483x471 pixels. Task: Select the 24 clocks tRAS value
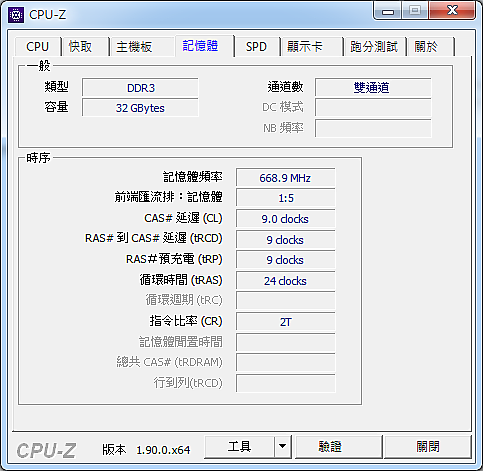click(286, 281)
